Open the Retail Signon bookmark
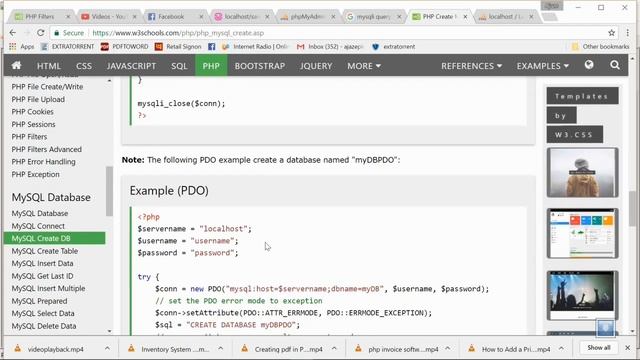This screenshot has height=360, width=640. (x=178, y=47)
